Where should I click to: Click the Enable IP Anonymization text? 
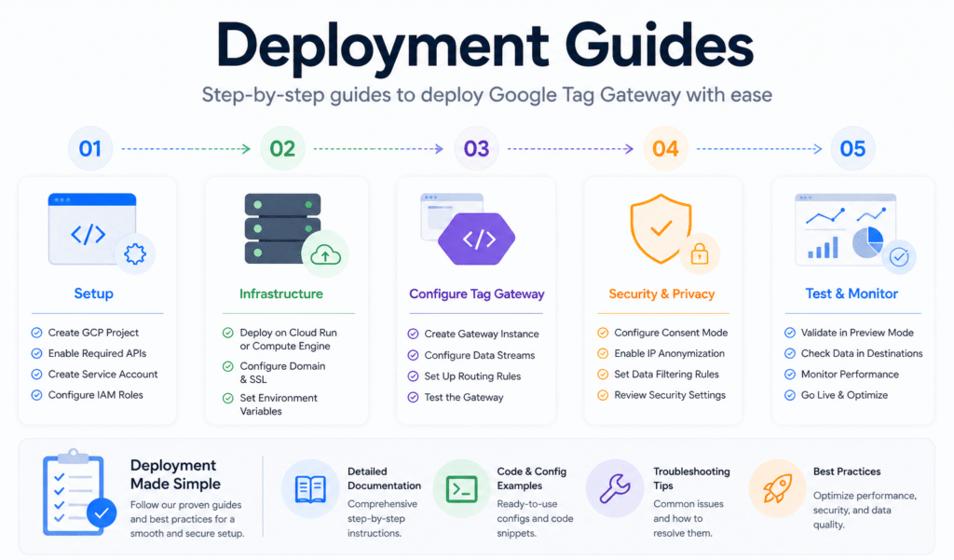669,354
